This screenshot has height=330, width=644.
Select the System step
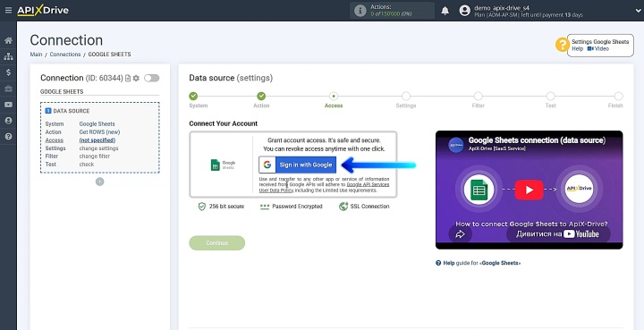coord(193,96)
